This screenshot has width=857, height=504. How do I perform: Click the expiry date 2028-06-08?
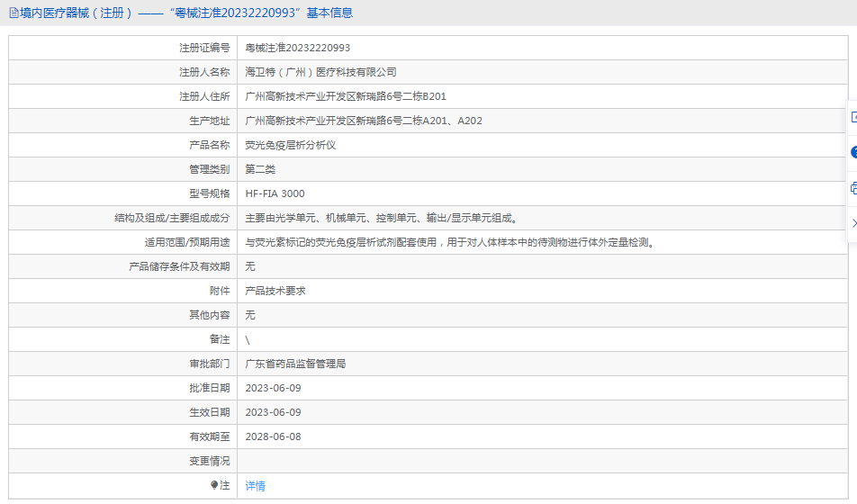[273, 436]
